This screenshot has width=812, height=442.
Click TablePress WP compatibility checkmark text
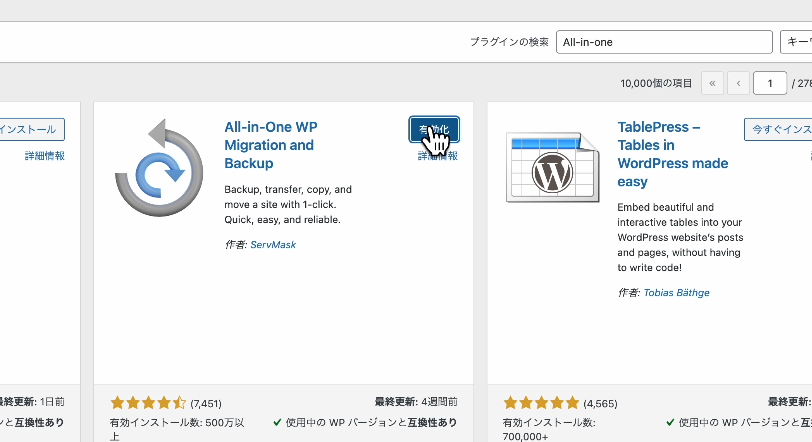[x=739, y=422]
